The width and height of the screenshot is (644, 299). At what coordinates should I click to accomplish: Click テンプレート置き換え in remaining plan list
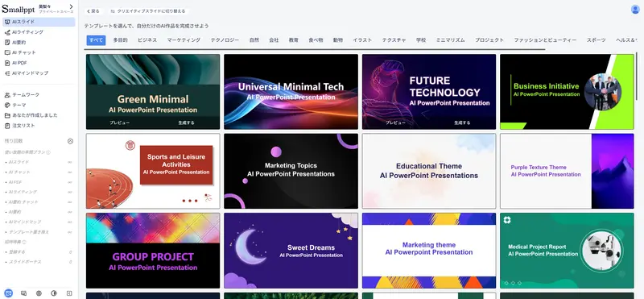click(x=29, y=232)
